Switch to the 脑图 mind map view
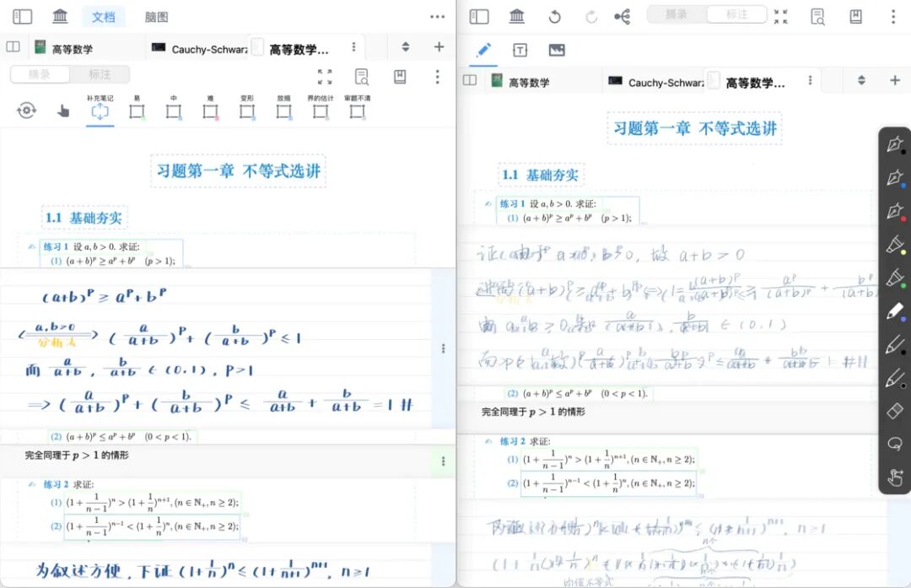The height and width of the screenshot is (588, 911). coord(156,17)
